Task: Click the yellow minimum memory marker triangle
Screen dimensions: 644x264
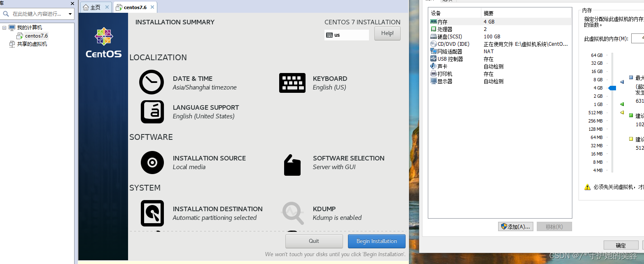Action: click(622, 112)
